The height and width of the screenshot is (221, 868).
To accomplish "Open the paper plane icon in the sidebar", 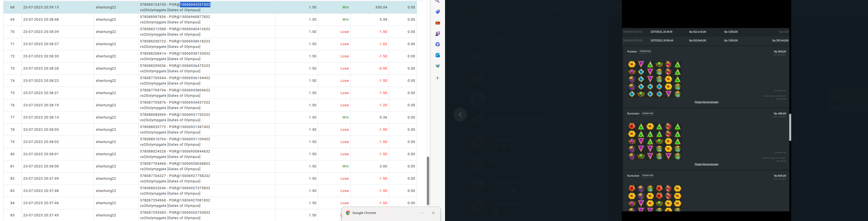I will coord(437,66).
